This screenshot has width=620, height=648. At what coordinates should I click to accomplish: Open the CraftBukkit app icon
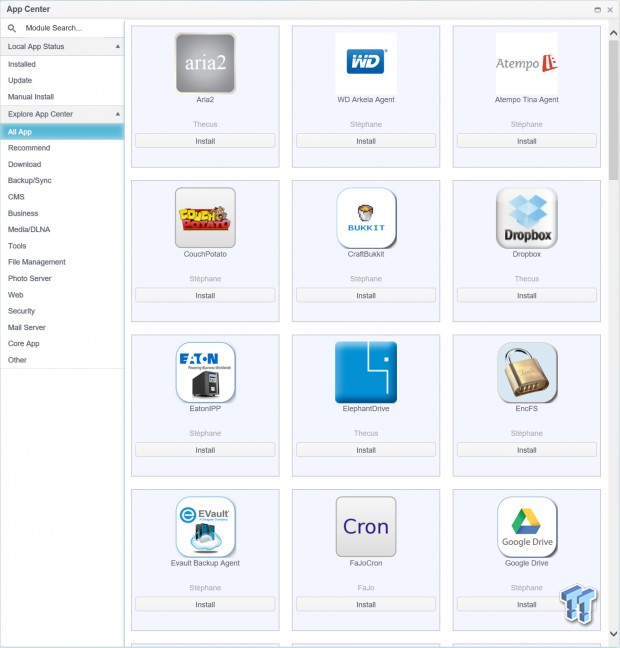click(366, 217)
